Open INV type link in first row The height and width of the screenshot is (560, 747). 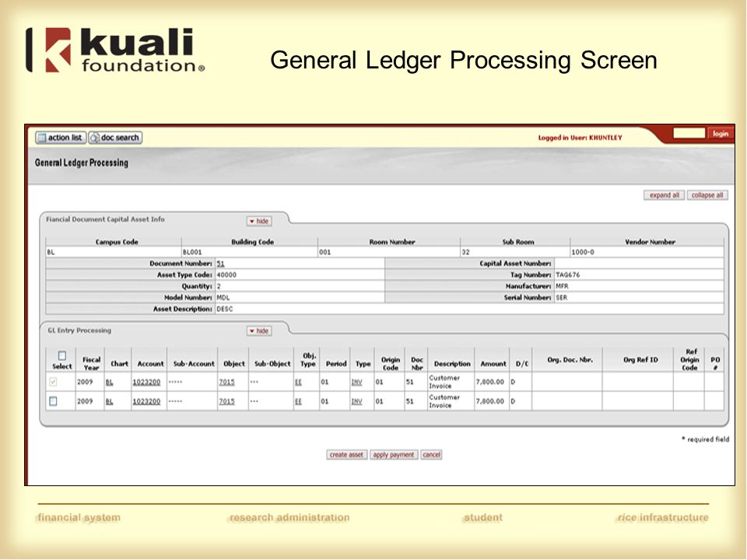357,382
